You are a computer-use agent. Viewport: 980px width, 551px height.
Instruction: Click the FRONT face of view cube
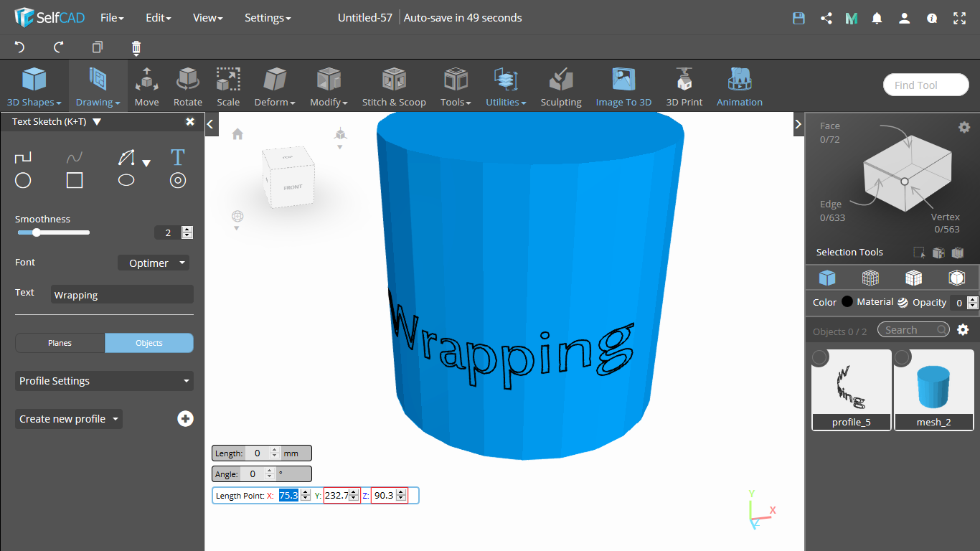pyautogui.click(x=293, y=187)
